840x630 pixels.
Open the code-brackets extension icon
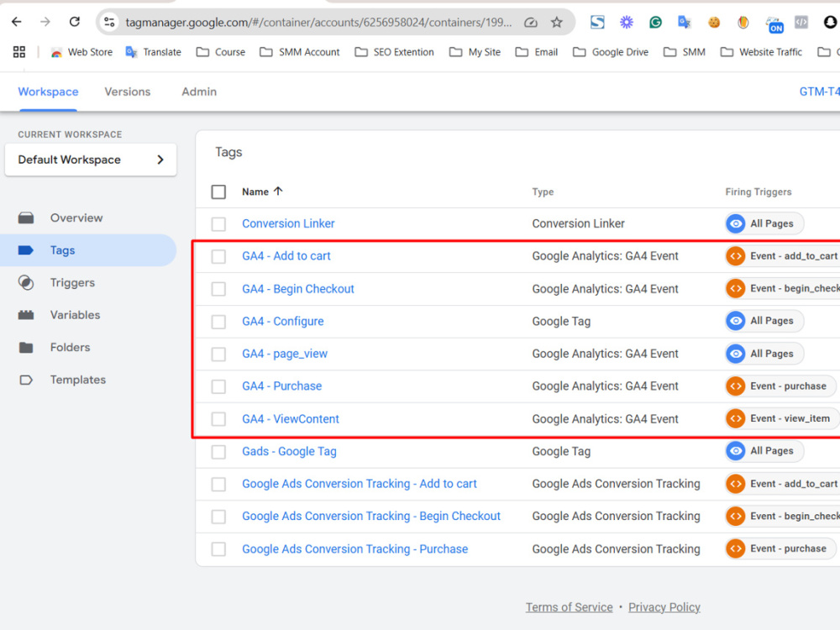[801, 22]
